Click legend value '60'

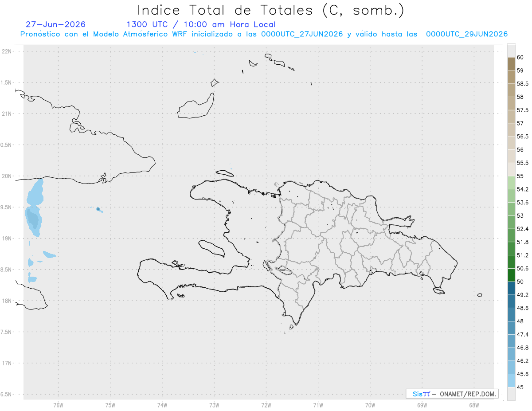click(x=520, y=58)
